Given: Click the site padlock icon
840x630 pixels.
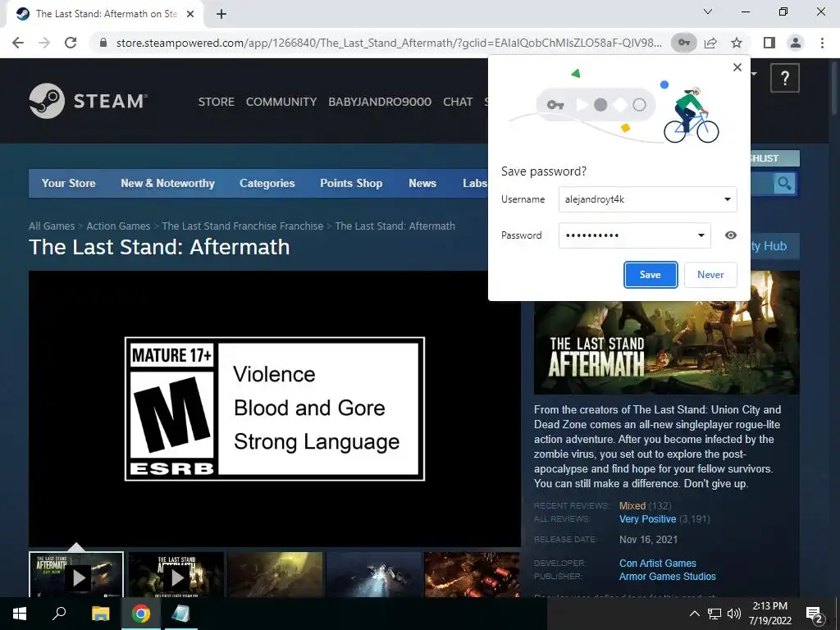Looking at the screenshot, I should click(103, 43).
